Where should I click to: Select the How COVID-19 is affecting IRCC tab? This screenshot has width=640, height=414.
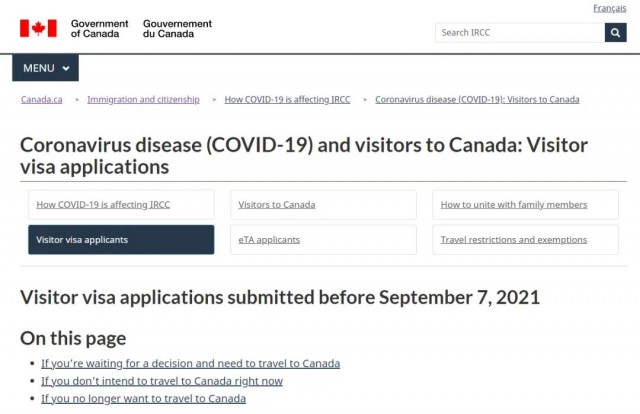(x=121, y=205)
